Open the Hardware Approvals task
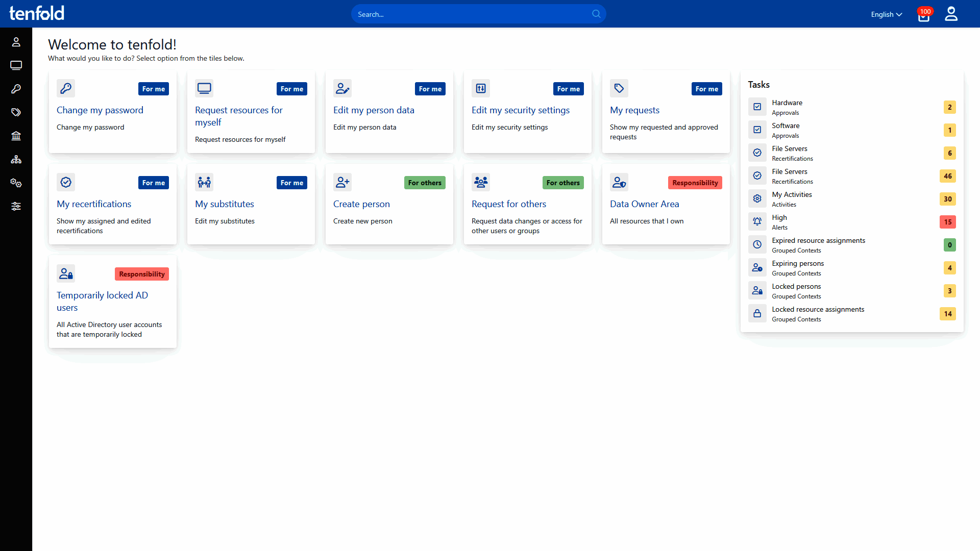Image resolution: width=980 pixels, height=551 pixels. [787, 107]
